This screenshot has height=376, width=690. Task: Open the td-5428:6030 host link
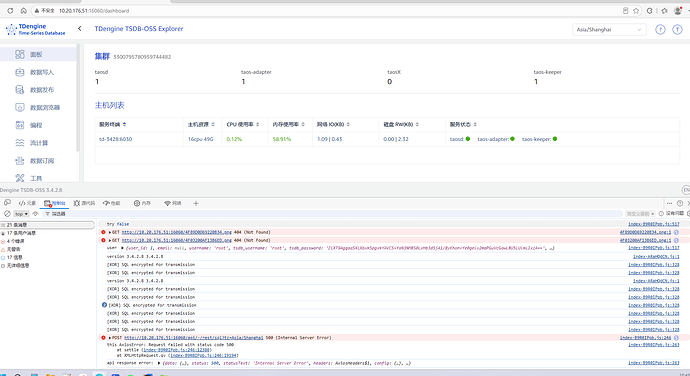pyautogui.click(x=115, y=139)
